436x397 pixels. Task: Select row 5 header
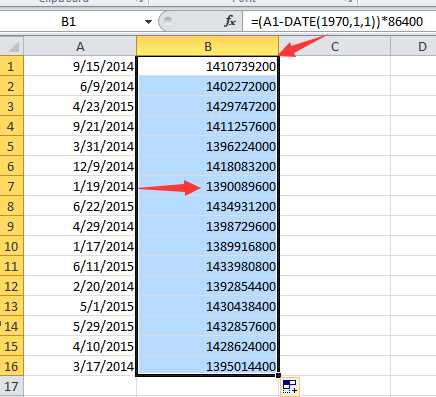(12, 146)
